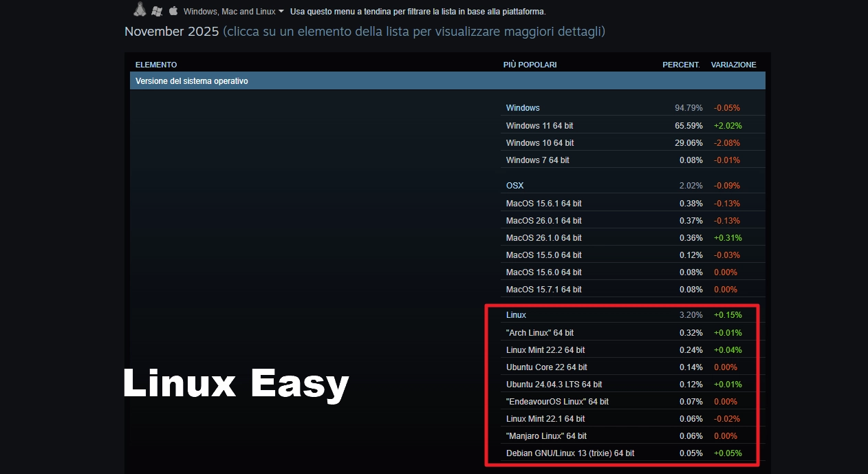Select the MacOS 26.1.0 64 bit row
The image size is (868, 474).
coord(543,238)
